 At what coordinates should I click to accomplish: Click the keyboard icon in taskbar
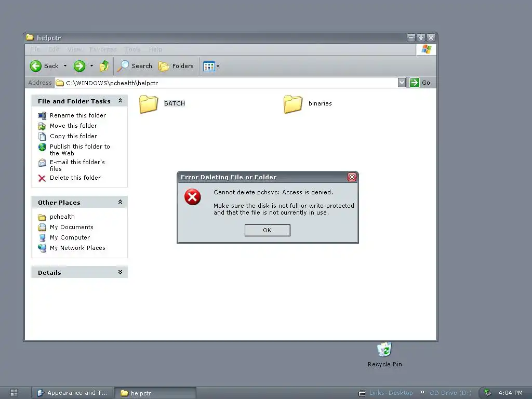coord(362,393)
